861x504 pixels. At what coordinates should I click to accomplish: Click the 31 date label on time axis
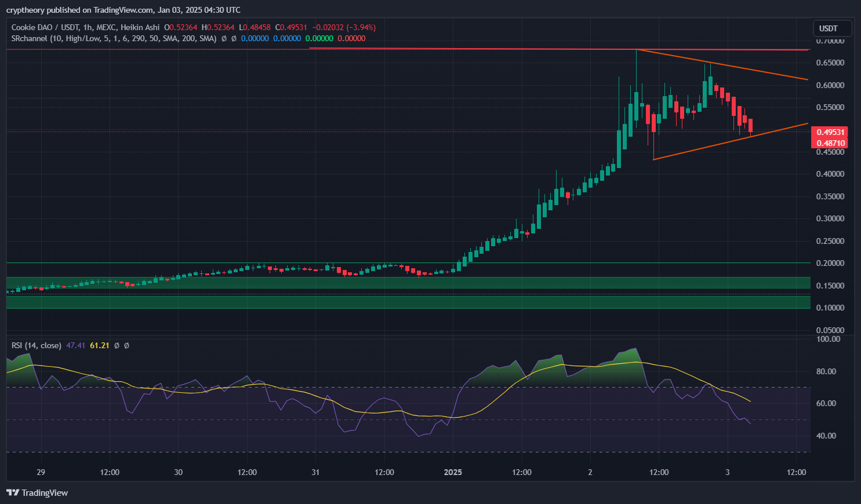[315, 472]
